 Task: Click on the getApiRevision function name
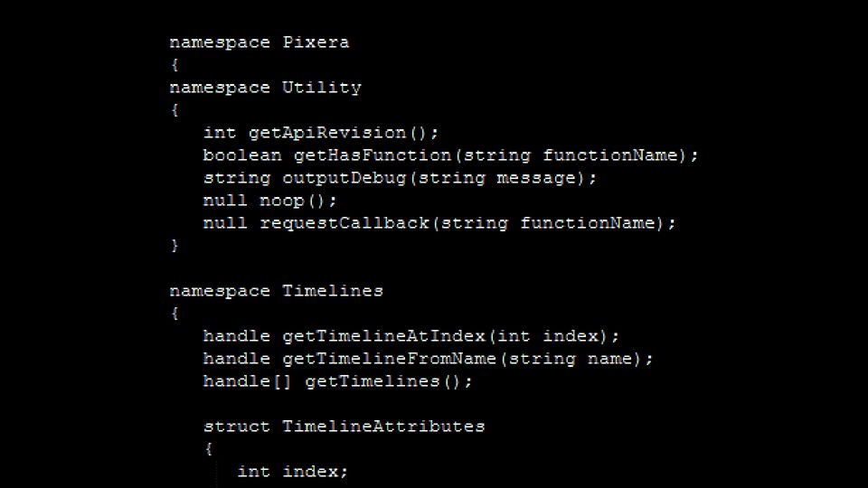[327, 134]
